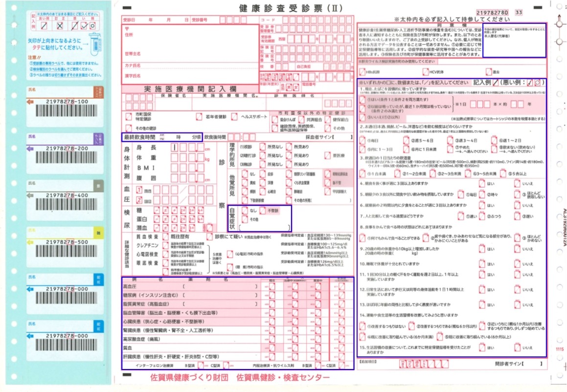Answer はい to question 4 about breakfast
This screenshot has height=392, width=567.
pyautogui.click(x=482, y=183)
